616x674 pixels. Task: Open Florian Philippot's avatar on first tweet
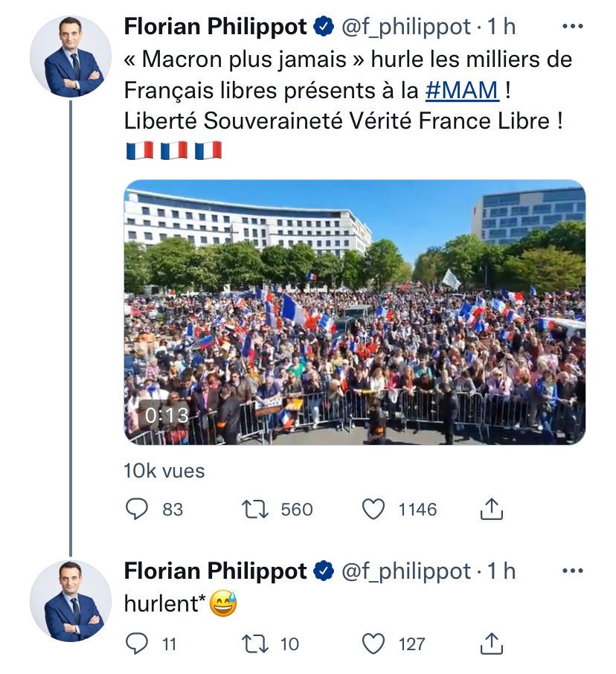(71, 57)
